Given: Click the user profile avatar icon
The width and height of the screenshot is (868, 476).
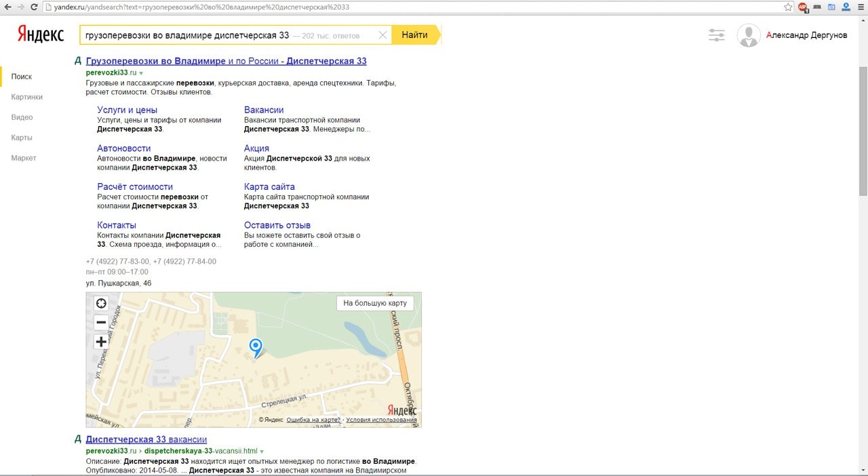Looking at the screenshot, I should click(x=748, y=35).
